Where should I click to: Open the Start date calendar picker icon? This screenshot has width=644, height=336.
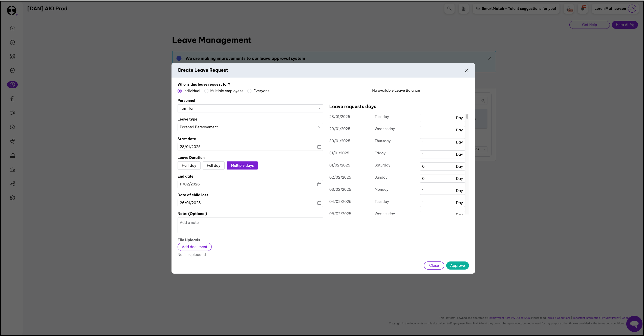(319, 147)
